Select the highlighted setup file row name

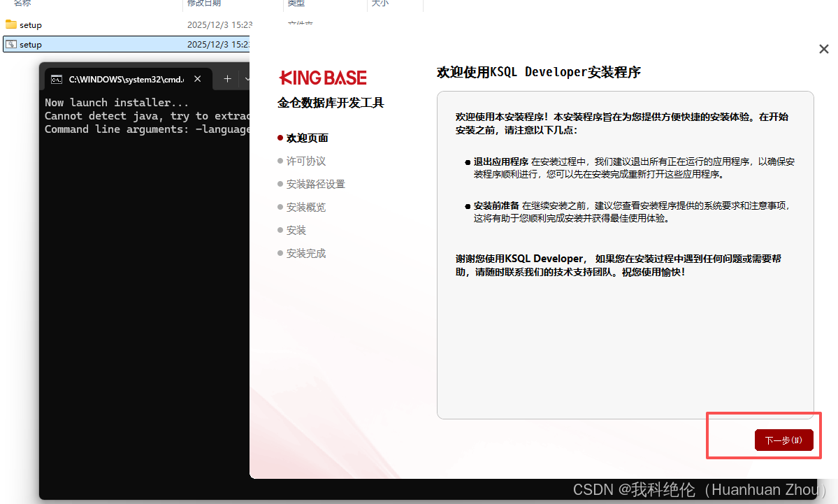pos(31,45)
